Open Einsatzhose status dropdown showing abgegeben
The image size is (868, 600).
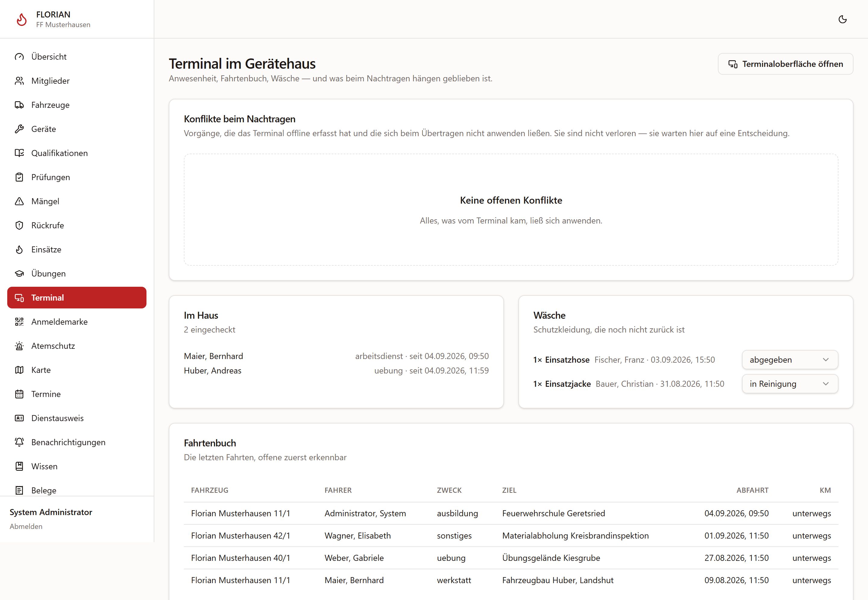[x=790, y=360]
